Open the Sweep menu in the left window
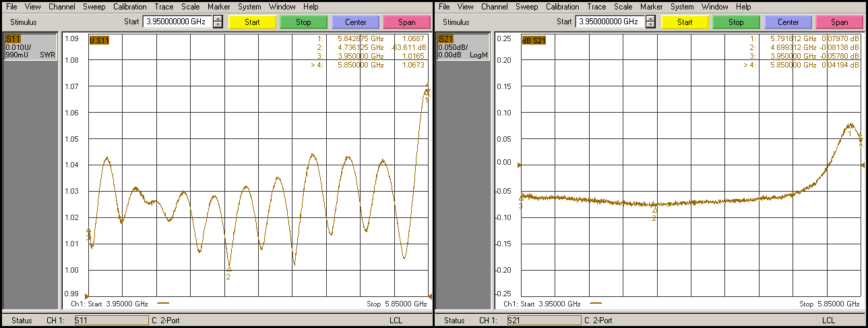 tap(94, 7)
